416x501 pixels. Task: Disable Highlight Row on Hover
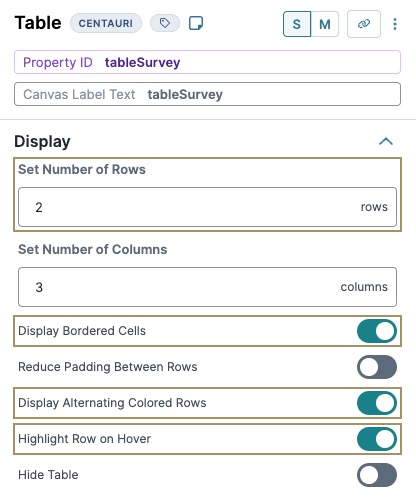377,439
